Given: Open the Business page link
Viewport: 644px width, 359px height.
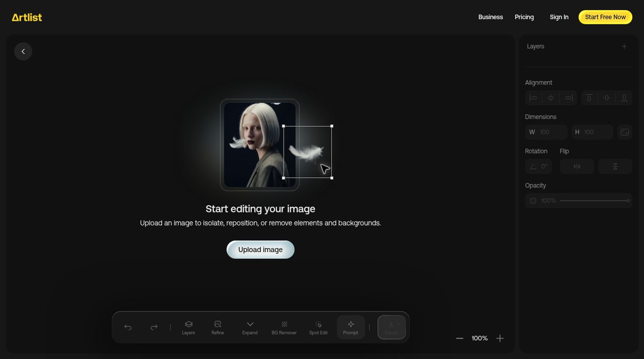Looking at the screenshot, I should click(491, 17).
